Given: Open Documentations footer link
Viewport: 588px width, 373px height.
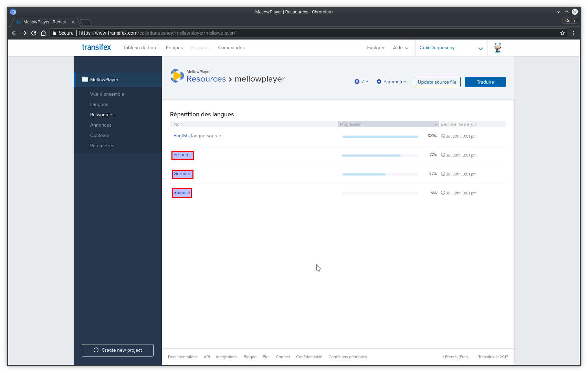Looking at the screenshot, I should 183,357.
